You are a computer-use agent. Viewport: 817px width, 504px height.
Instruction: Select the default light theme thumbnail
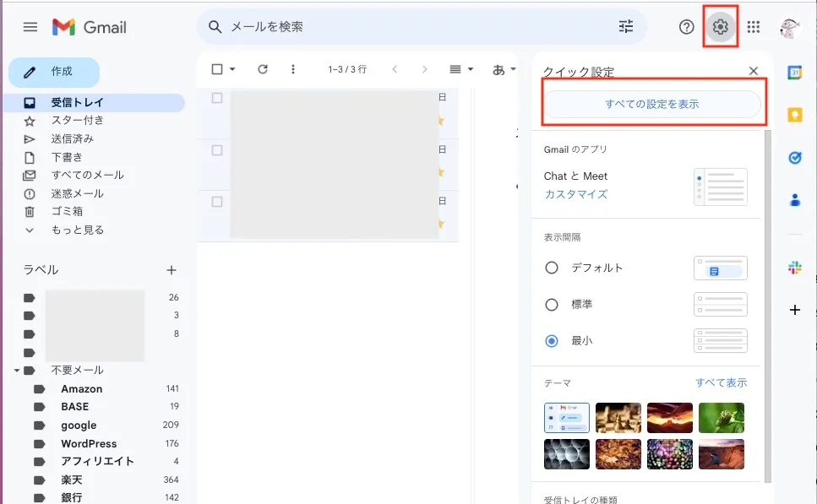[567, 418]
